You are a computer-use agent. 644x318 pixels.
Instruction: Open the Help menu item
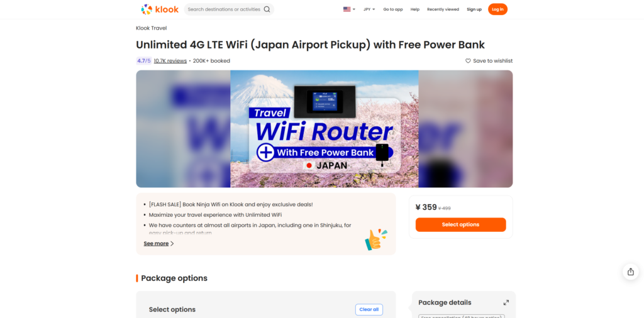coord(415,9)
